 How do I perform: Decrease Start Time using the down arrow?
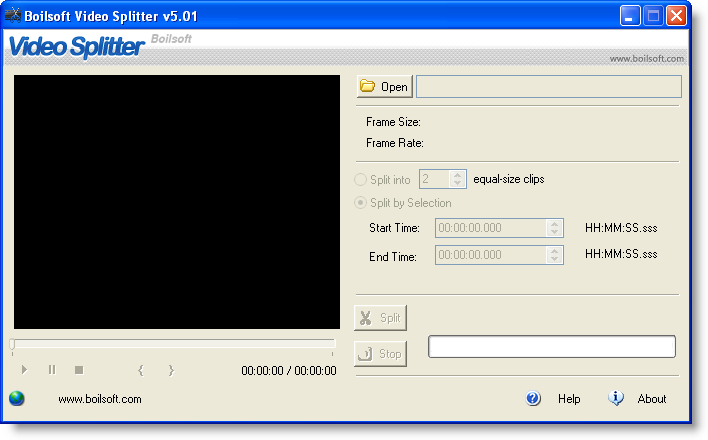pos(554,232)
